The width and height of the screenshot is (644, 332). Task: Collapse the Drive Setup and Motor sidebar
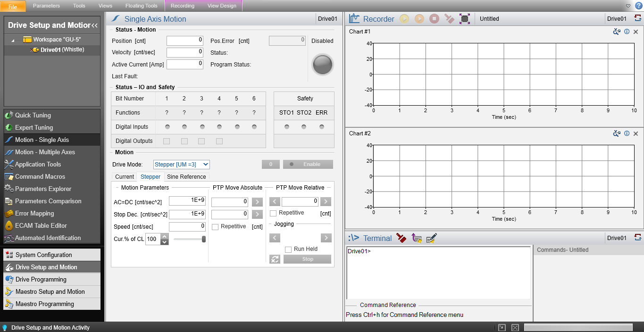click(95, 25)
